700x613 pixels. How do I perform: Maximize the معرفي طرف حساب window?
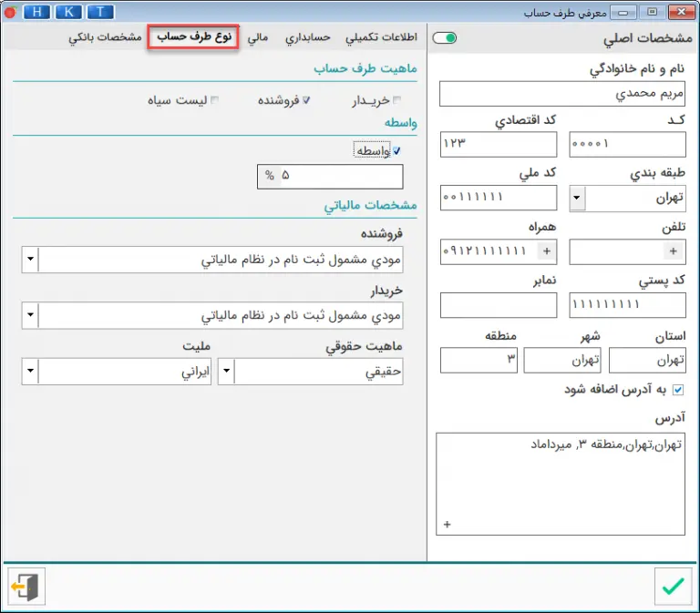click(653, 13)
